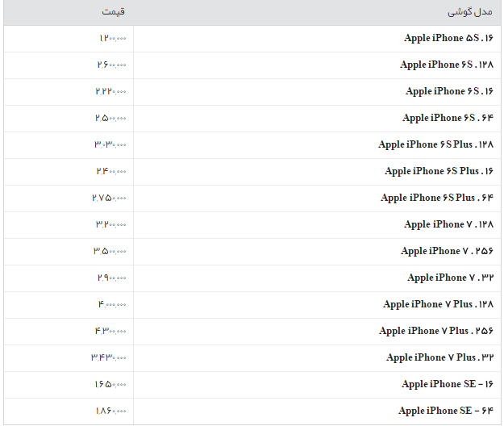Click the price 2,220,000 for iPhone 6S 16
Viewport: 504px width, 426px height.
coord(110,92)
